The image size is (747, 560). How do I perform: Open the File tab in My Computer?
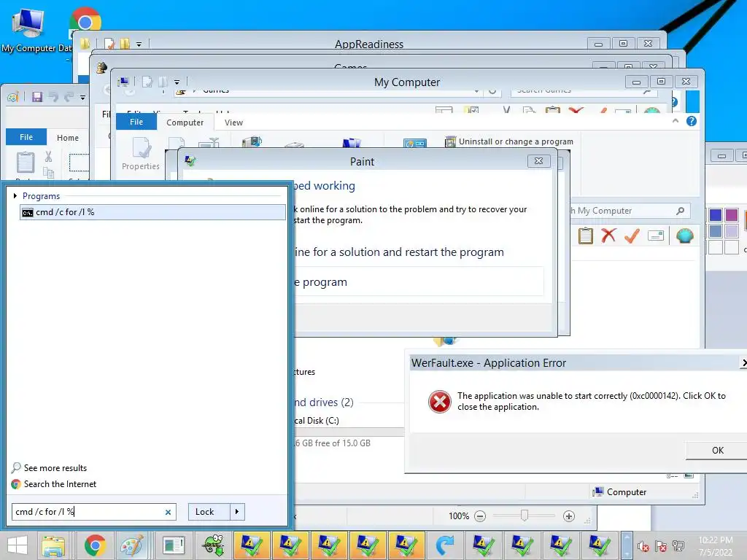(136, 122)
